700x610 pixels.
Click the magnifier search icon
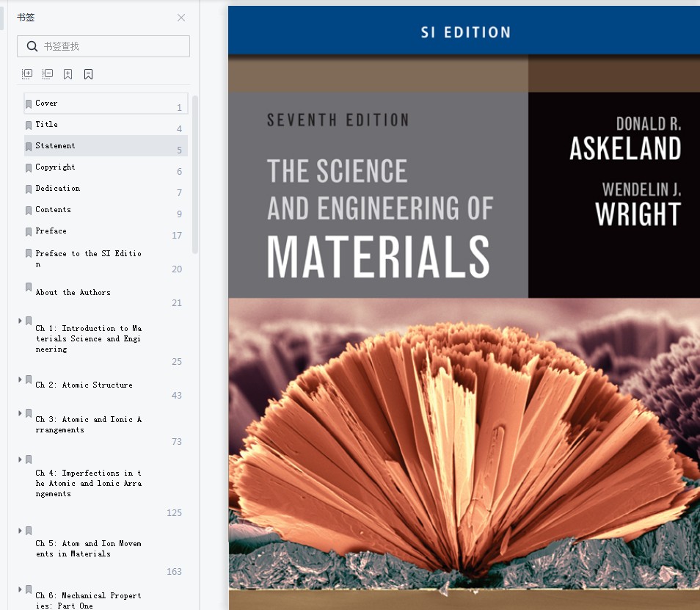coord(32,46)
